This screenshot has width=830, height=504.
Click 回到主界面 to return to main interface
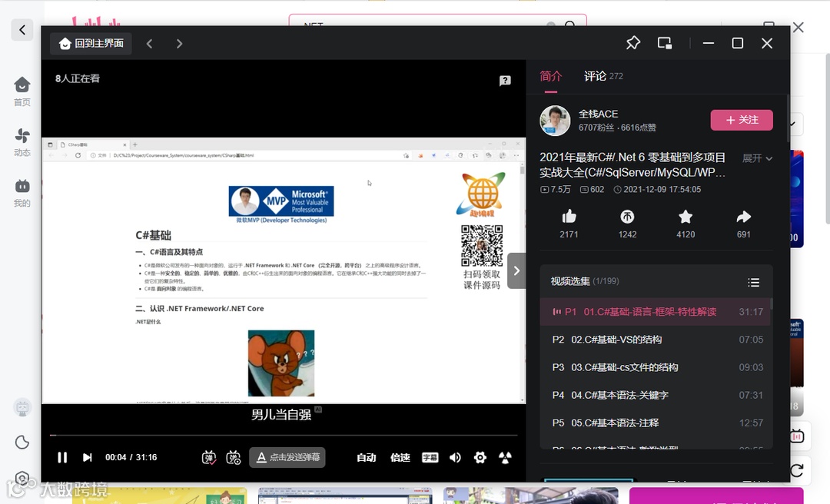point(90,43)
